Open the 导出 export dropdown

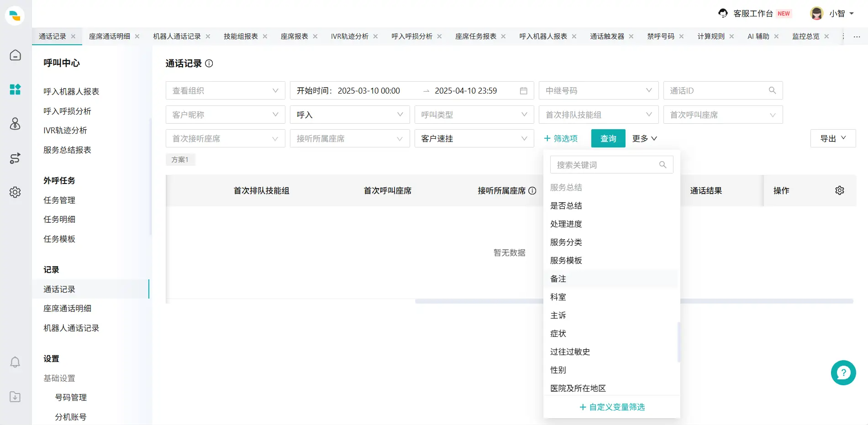click(833, 138)
